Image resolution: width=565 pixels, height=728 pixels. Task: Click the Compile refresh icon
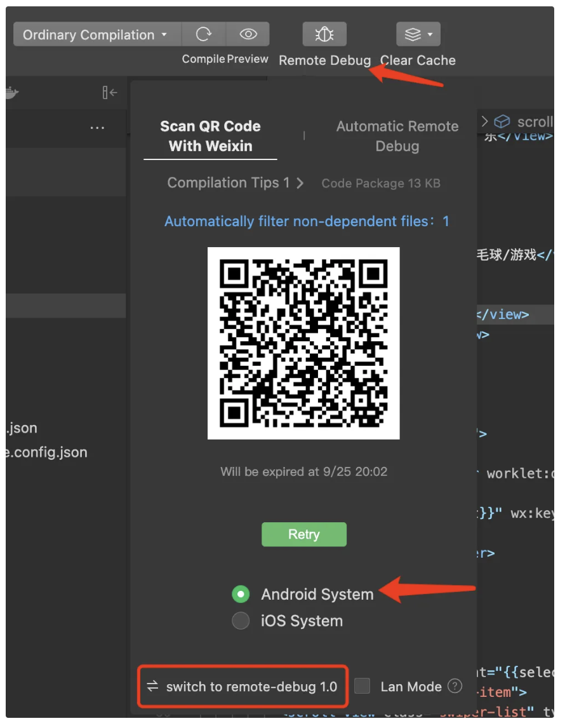(204, 34)
